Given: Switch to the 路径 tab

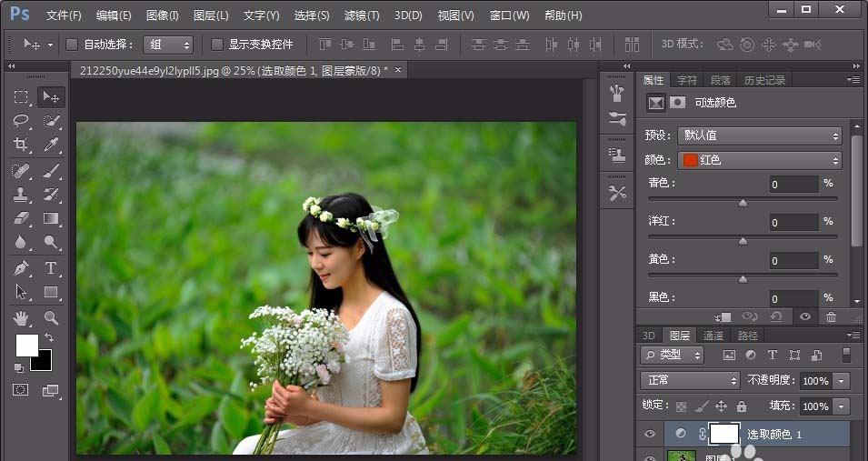Looking at the screenshot, I should coord(747,336).
